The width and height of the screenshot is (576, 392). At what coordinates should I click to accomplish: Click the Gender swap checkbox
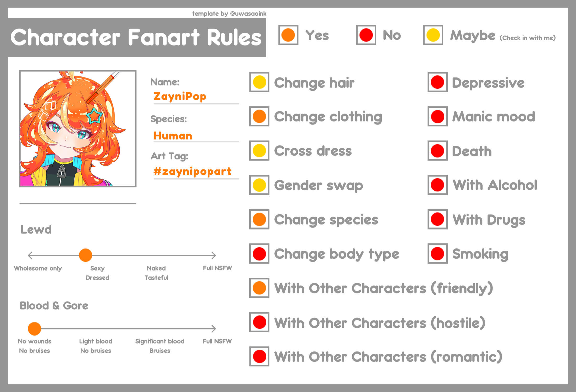pyautogui.click(x=259, y=185)
